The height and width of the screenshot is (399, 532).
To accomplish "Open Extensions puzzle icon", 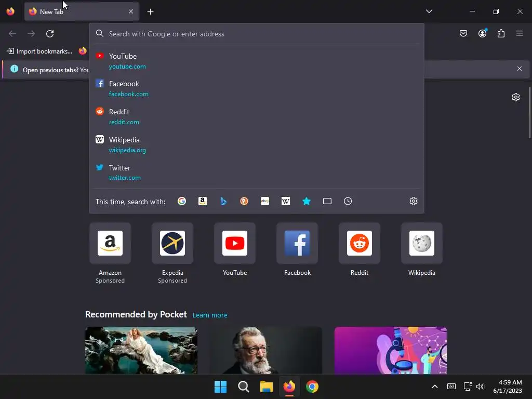I will click(x=501, y=33).
